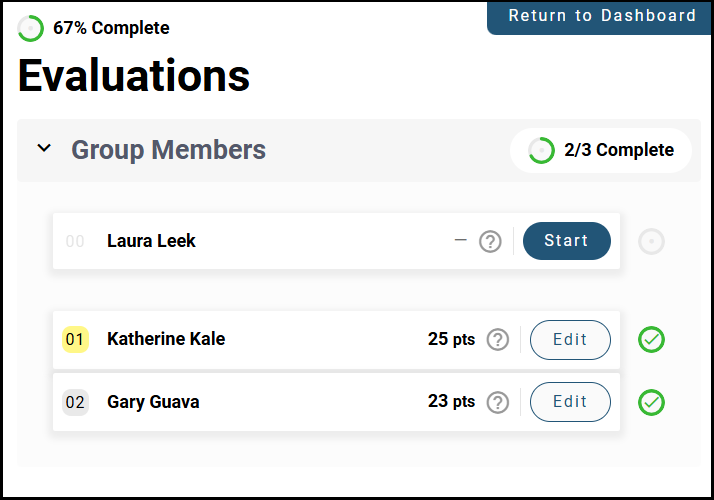Click the green checkmark for Gary Guava
Viewport: 714px width, 500px height.
[x=652, y=403]
